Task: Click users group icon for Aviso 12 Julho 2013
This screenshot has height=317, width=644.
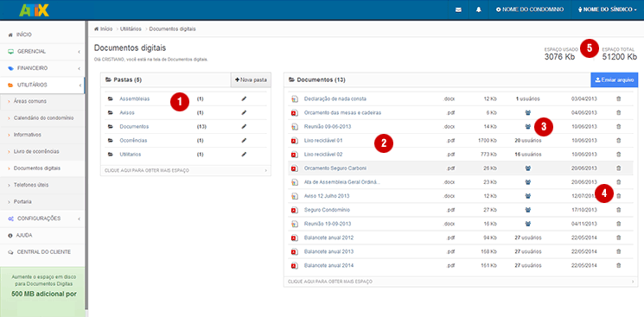Action: (x=528, y=196)
